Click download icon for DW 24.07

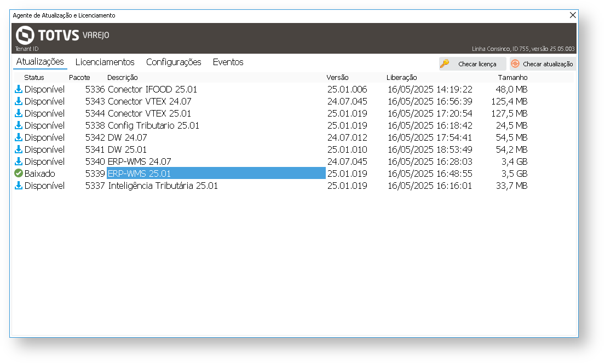pos(18,137)
